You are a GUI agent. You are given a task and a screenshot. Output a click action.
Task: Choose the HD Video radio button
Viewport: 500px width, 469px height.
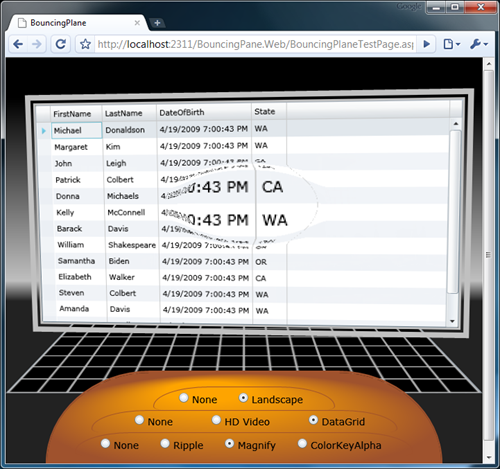pyautogui.click(x=216, y=420)
